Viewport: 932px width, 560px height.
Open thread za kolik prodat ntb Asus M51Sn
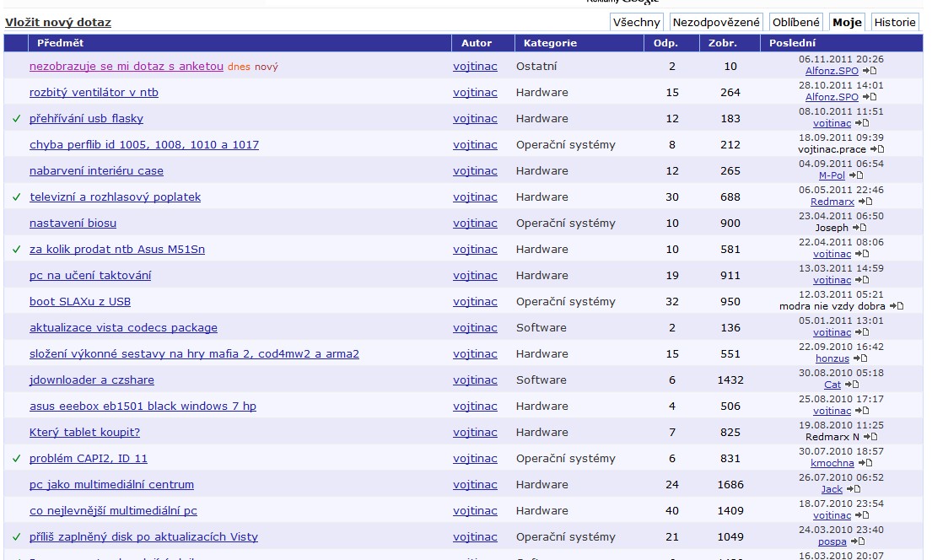117,250
